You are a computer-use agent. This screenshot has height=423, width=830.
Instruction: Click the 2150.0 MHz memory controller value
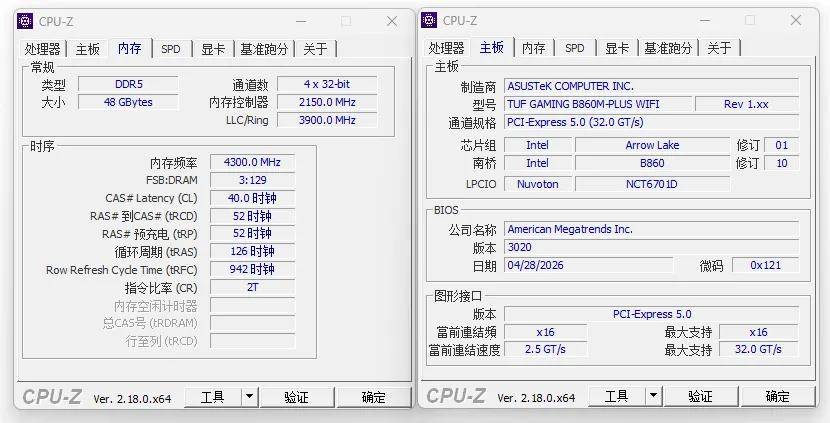pyautogui.click(x=327, y=102)
